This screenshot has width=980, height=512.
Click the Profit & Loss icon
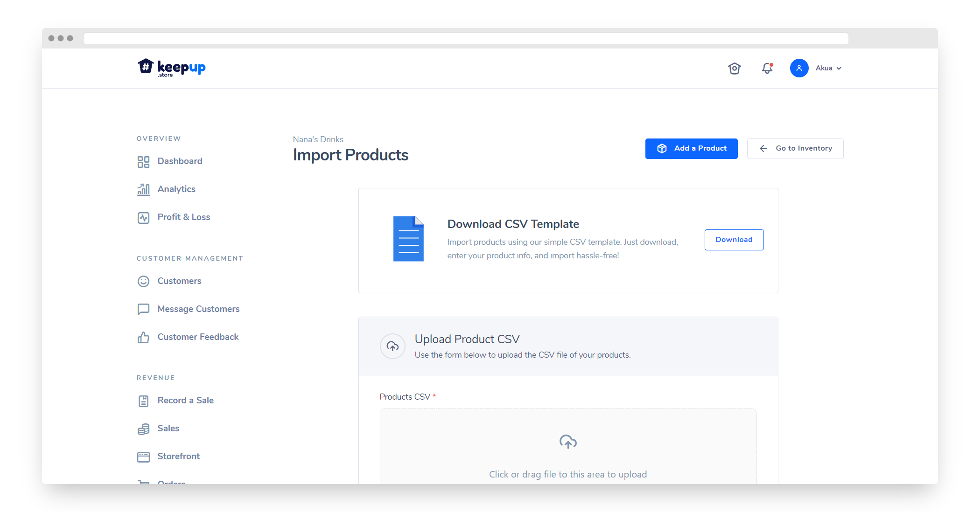coord(143,218)
